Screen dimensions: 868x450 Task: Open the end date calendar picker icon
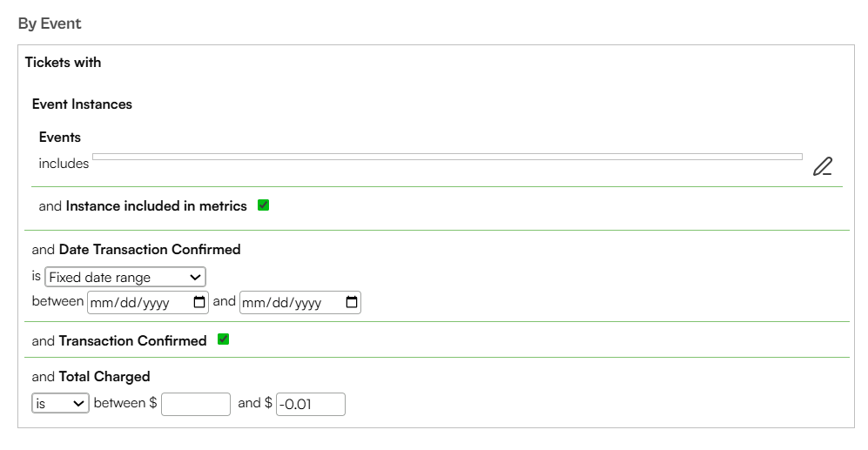(x=352, y=302)
